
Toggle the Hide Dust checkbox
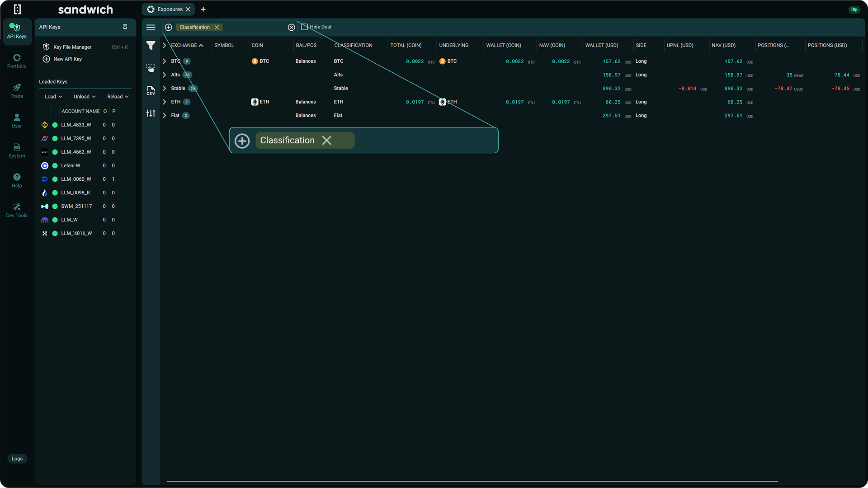(x=304, y=27)
